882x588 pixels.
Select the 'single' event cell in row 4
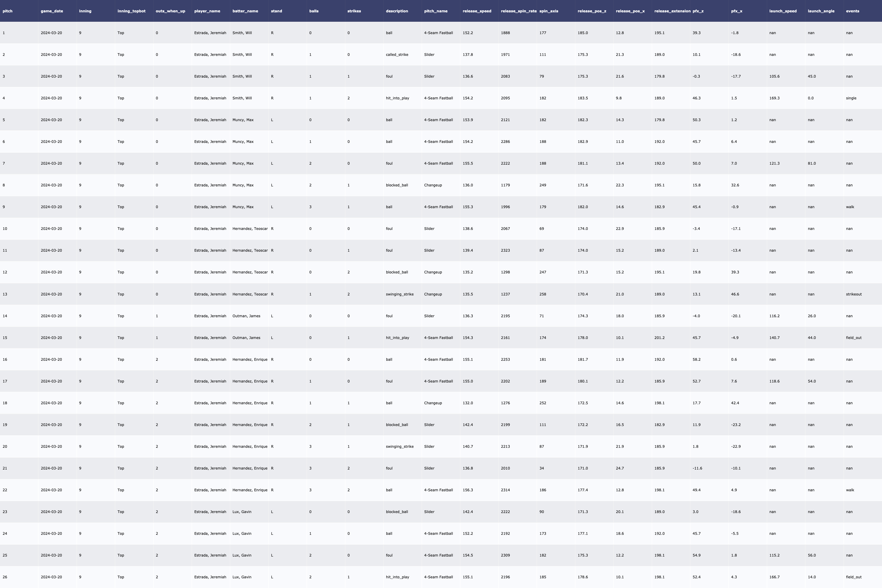[851, 98]
